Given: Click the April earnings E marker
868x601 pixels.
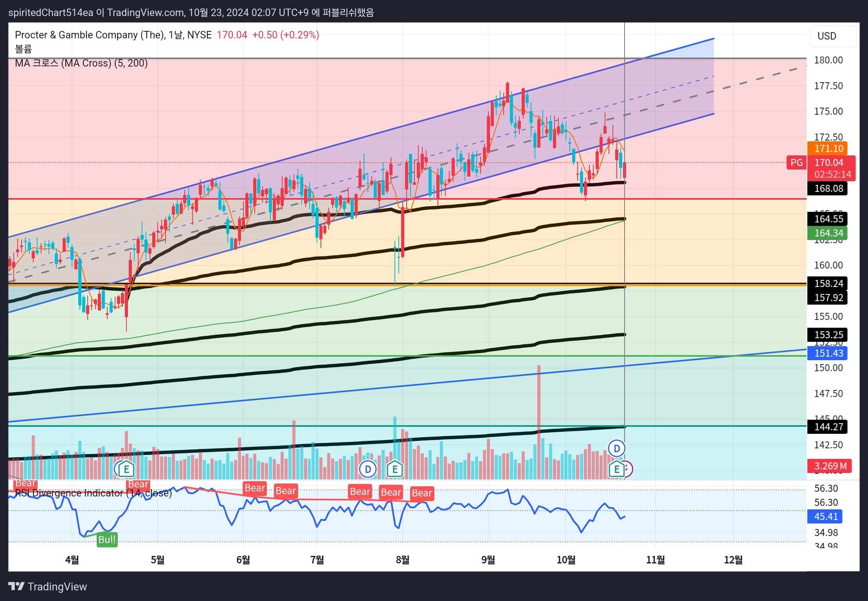Looking at the screenshot, I should 126,469.
